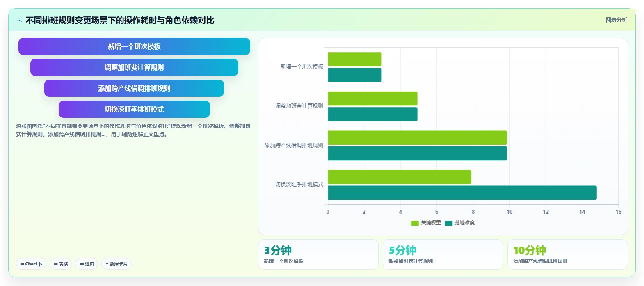This screenshot has height=286, width=644.
Task: Select the 添加跨产线借调排班规则 funnel bar
Action: [x=134, y=88]
